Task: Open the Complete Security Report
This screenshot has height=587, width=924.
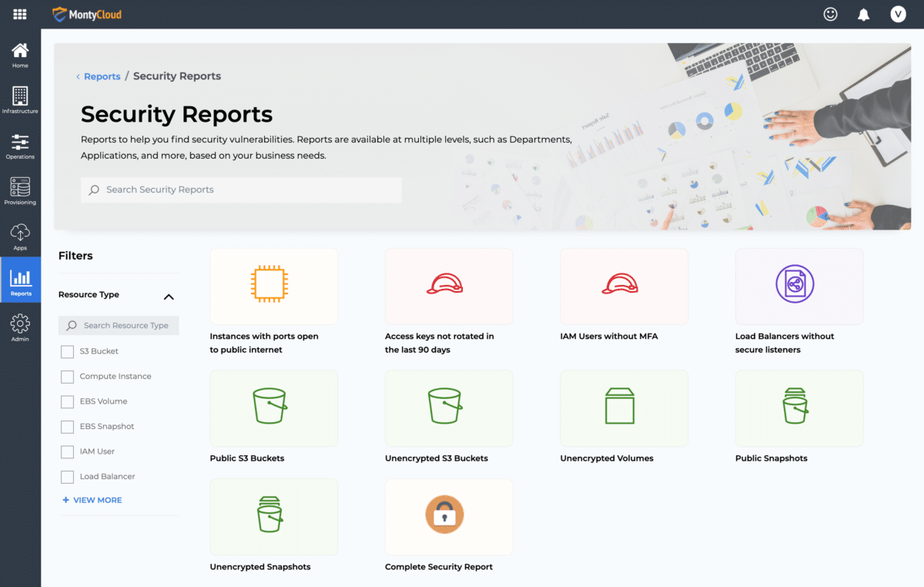Action: click(x=449, y=517)
